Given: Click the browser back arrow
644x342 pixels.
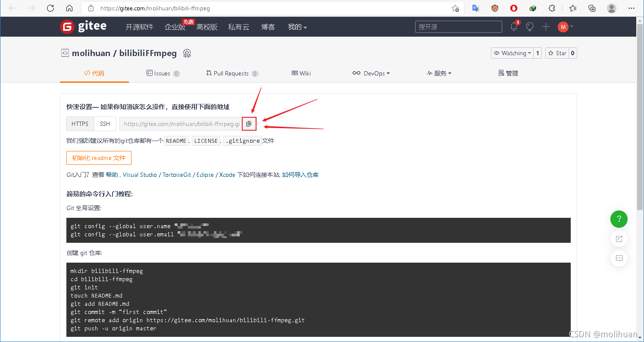Looking at the screenshot, I should [x=13, y=8].
